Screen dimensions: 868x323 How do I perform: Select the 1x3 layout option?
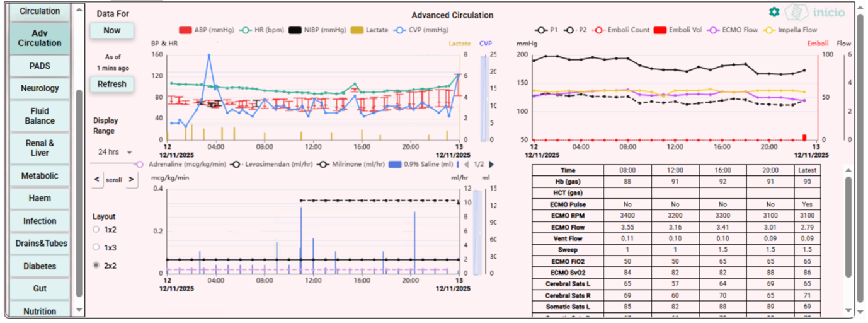coord(96,247)
